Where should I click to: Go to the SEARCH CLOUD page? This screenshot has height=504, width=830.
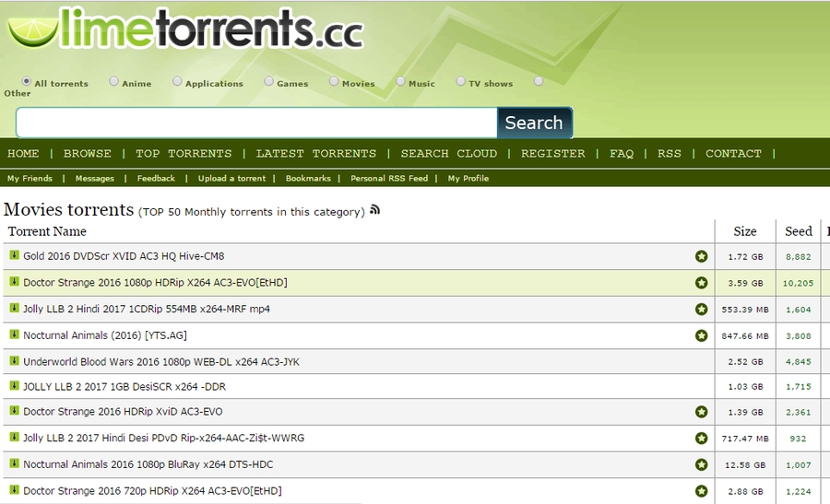coord(448,154)
